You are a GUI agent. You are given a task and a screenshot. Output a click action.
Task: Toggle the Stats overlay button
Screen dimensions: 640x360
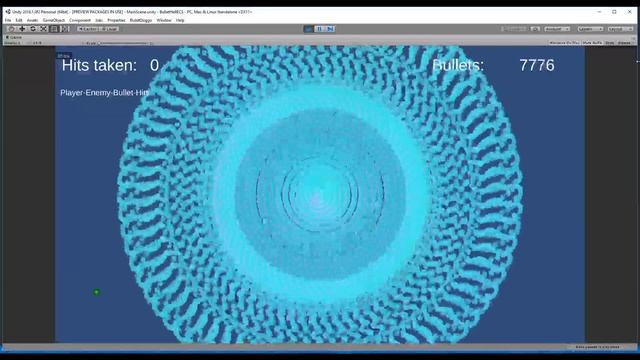point(609,43)
